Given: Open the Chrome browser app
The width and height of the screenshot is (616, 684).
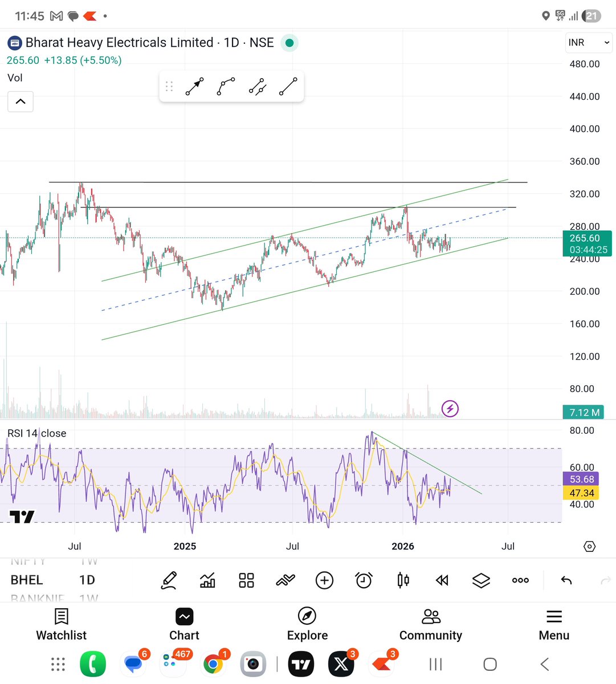Looking at the screenshot, I should point(213,664).
